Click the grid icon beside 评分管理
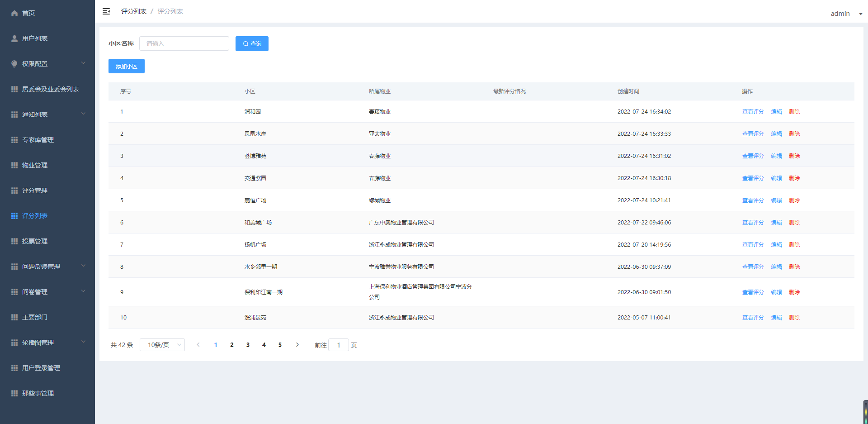The height and width of the screenshot is (424, 868). (x=14, y=191)
